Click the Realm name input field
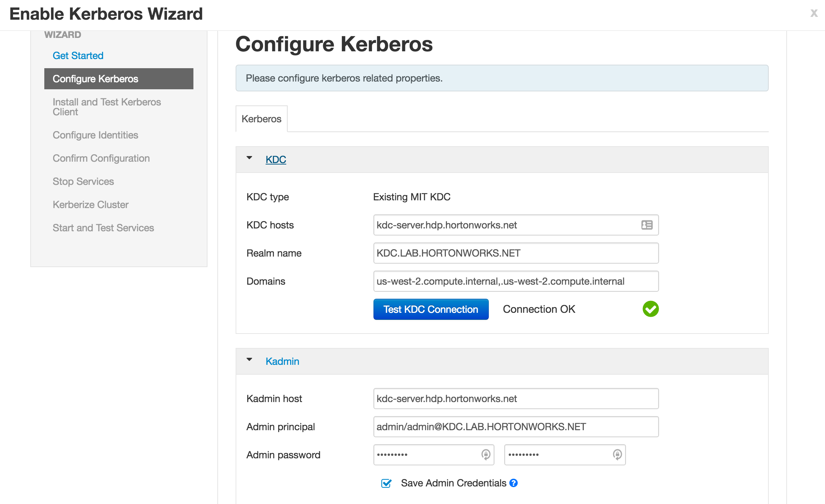Screen dimensions: 825x504 (516, 253)
